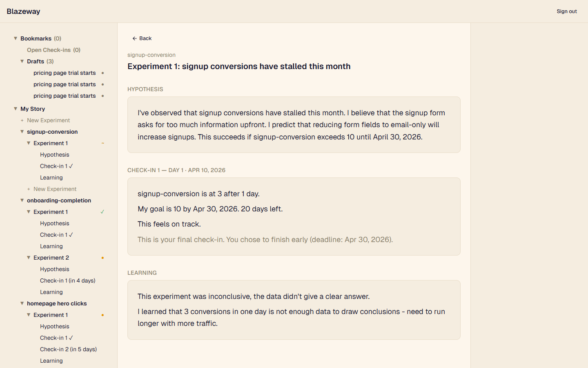Screen dimensions: 588x368
Task: Collapse the Bookmarks section
Action: coord(16,38)
